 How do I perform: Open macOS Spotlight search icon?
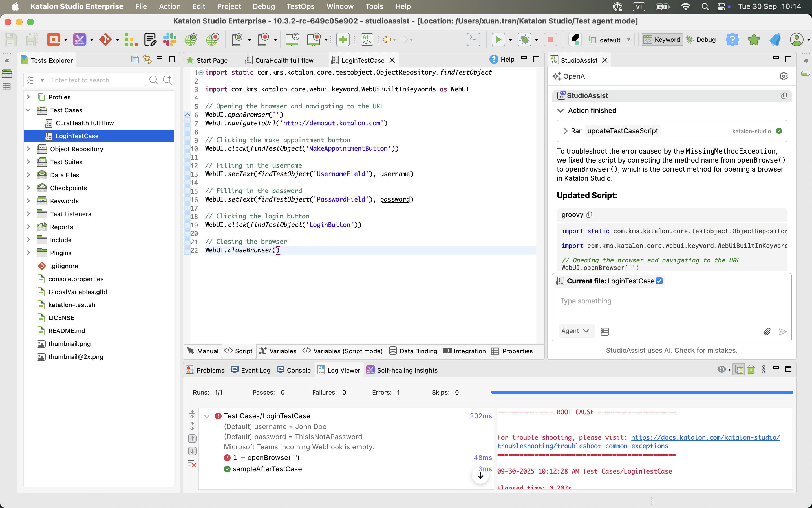[705, 6]
